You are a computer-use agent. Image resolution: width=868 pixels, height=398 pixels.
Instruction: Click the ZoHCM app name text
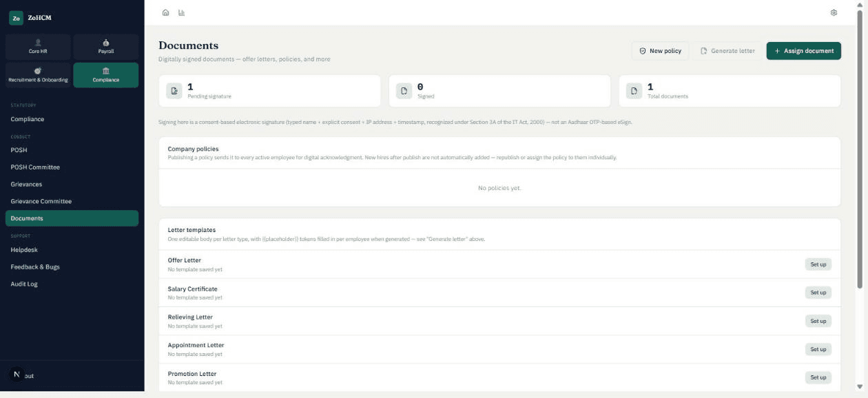coord(39,18)
